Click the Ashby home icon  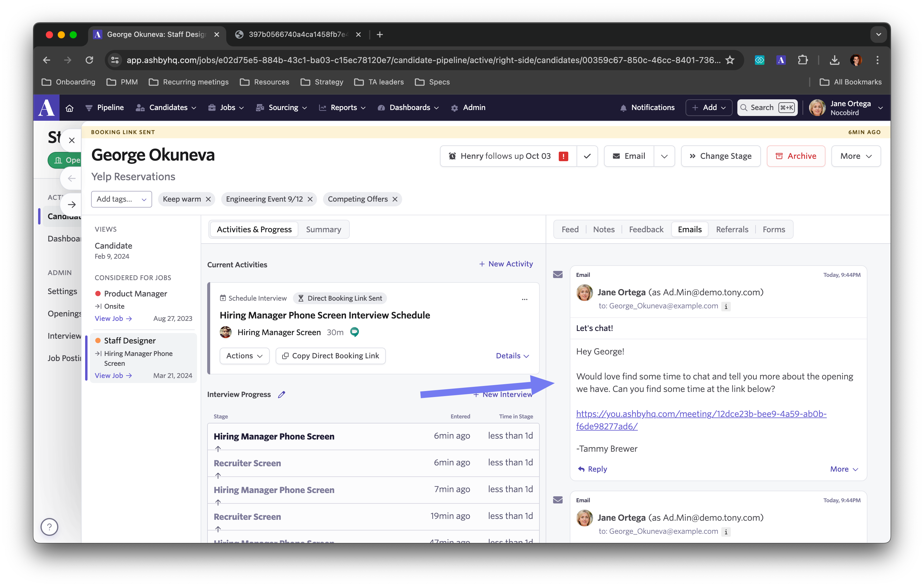point(69,108)
